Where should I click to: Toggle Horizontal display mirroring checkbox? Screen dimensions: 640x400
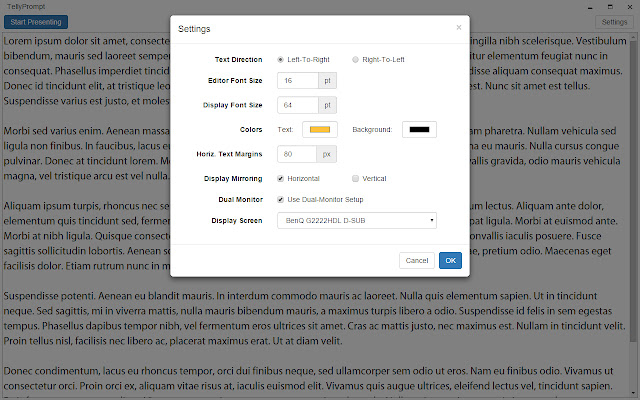click(280, 178)
